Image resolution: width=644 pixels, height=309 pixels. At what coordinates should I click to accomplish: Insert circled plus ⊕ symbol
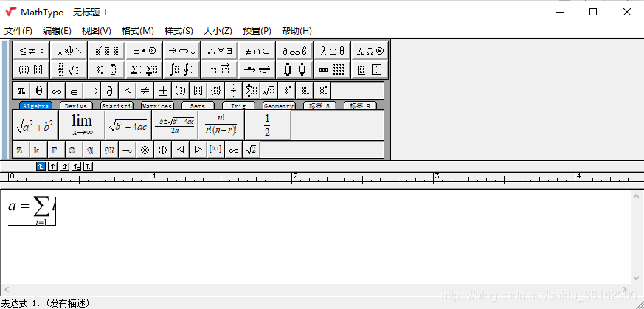(x=162, y=150)
